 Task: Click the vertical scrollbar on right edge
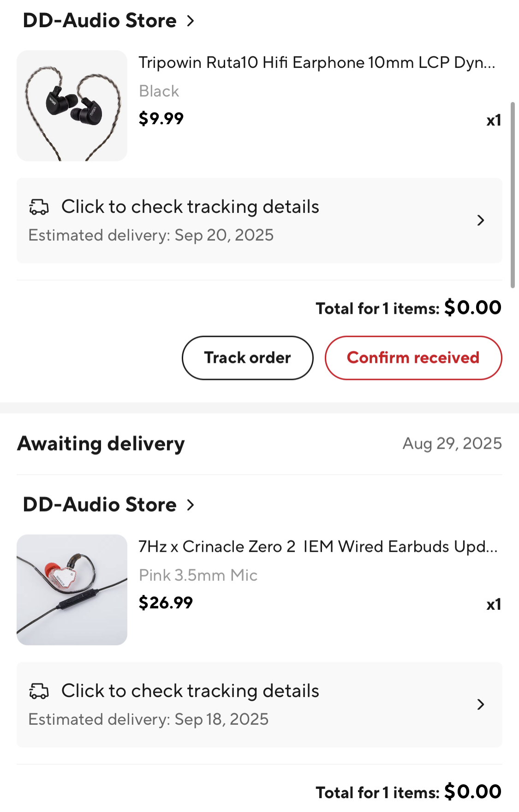(513, 194)
